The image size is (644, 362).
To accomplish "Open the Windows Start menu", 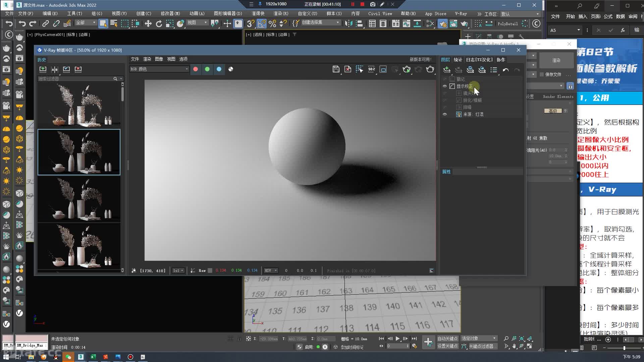I will [x=6, y=357].
